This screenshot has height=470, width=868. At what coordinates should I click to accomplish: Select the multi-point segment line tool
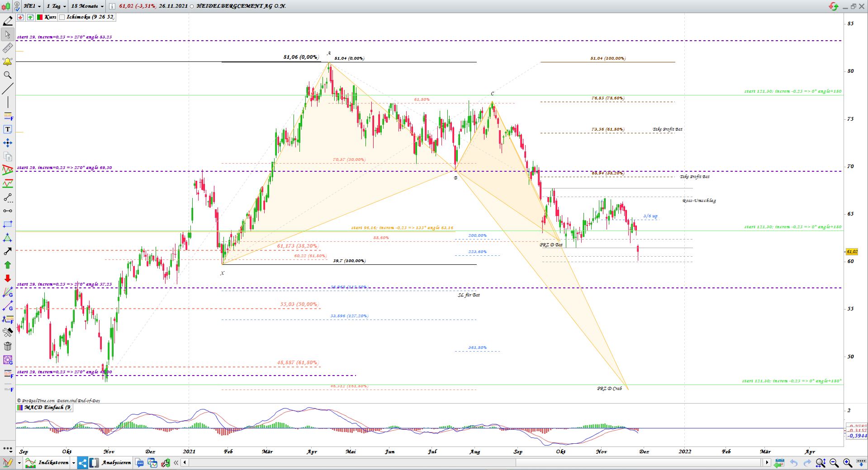click(x=8, y=197)
